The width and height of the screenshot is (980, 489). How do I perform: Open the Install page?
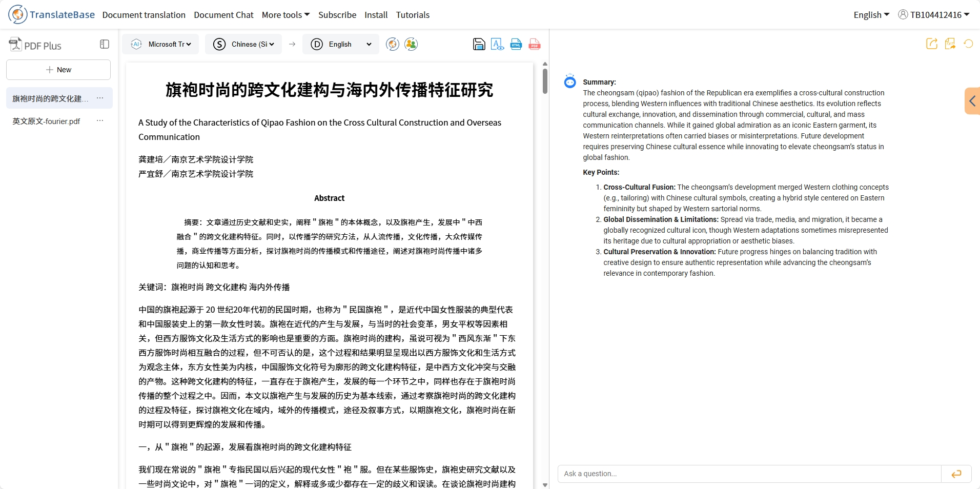(376, 15)
